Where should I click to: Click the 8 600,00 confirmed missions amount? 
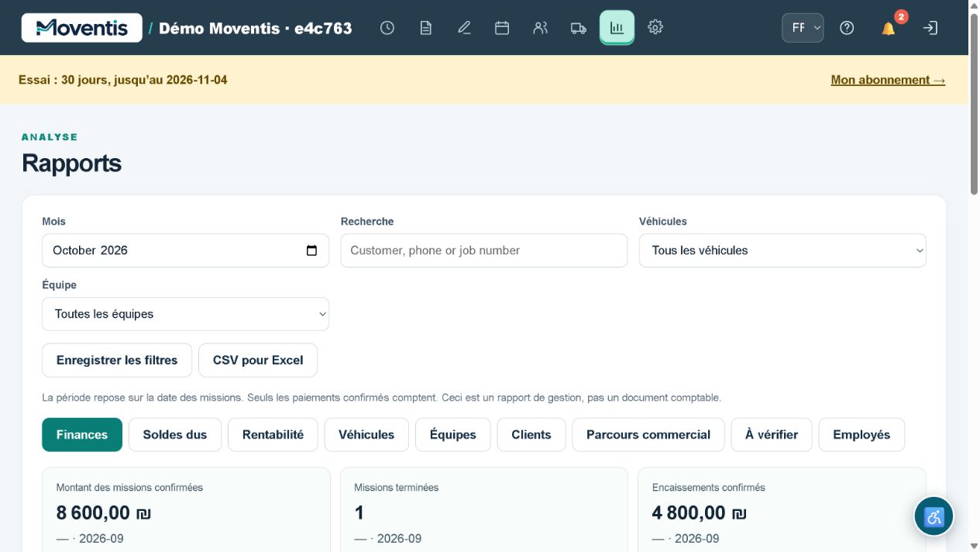104,512
